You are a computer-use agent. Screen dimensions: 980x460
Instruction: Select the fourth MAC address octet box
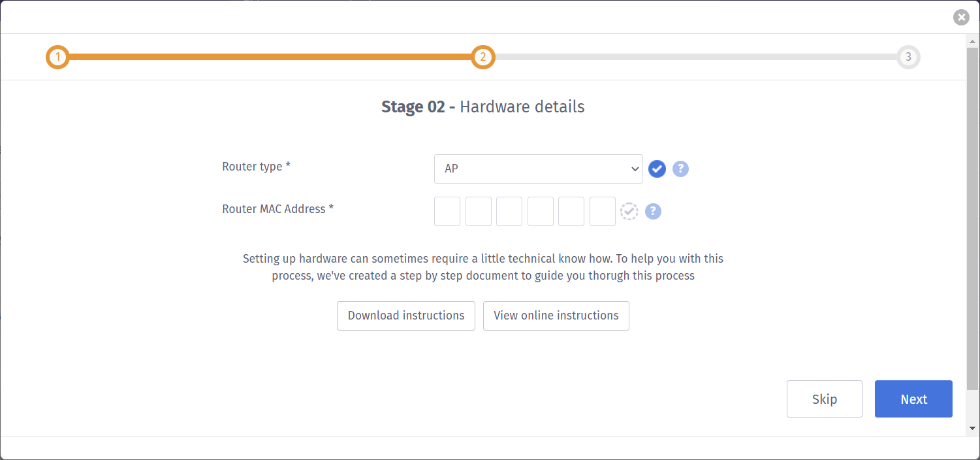[541, 212]
